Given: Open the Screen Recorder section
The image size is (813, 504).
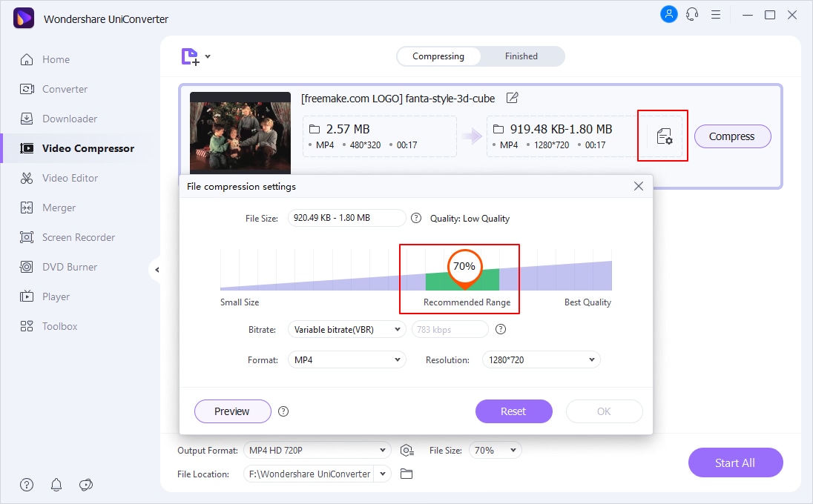Looking at the screenshot, I should tap(68, 237).
